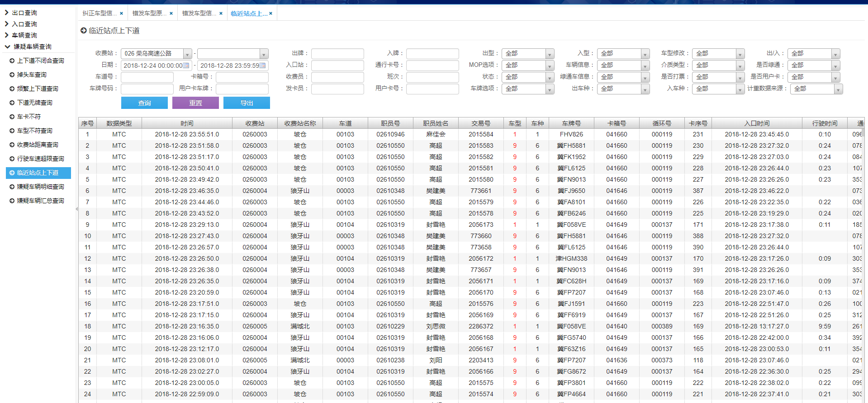
Task: Click the bullet icon beside 收费站距离查询
Action: [x=12, y=145]
